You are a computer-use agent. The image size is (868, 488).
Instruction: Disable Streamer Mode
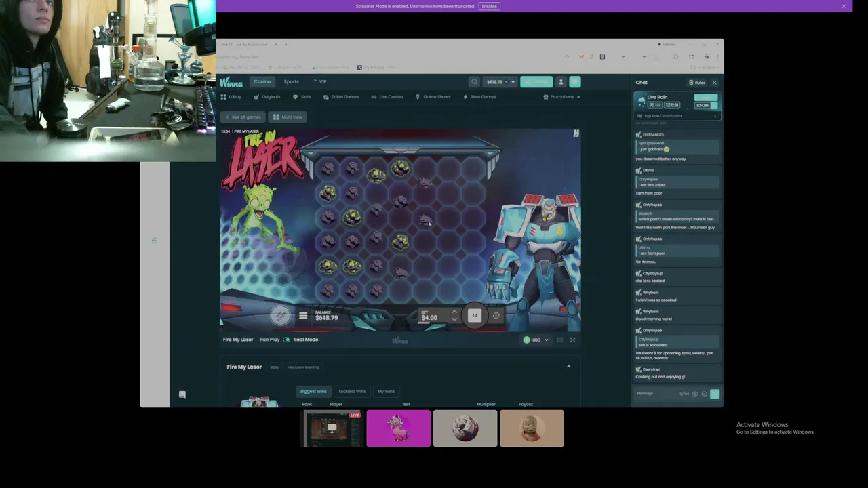[x=489, y=6]
